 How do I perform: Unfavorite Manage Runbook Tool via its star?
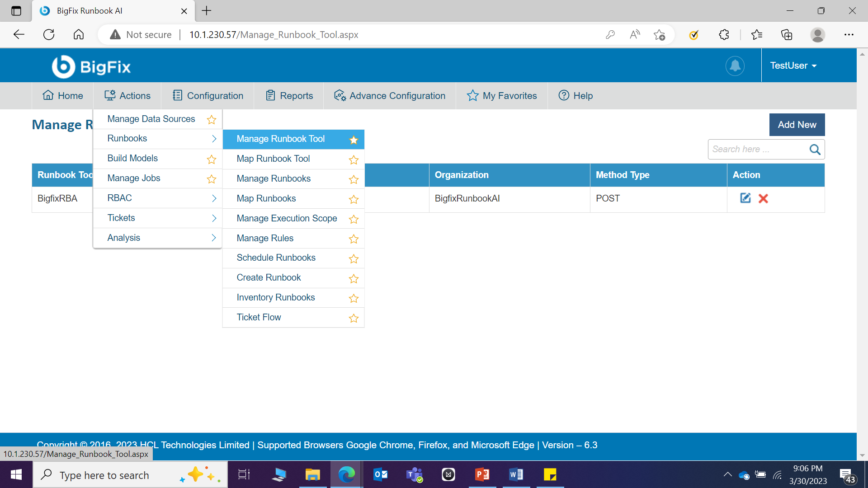pyautogui.click(x=354, y=140)
